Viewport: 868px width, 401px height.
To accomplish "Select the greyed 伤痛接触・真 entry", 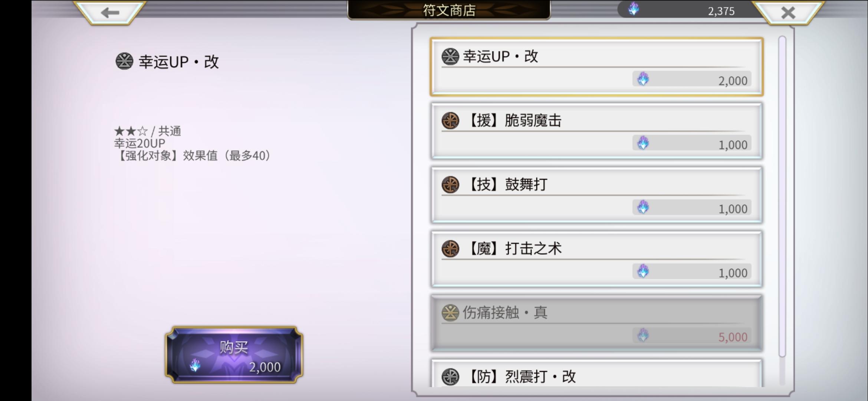I will [596, 323].
